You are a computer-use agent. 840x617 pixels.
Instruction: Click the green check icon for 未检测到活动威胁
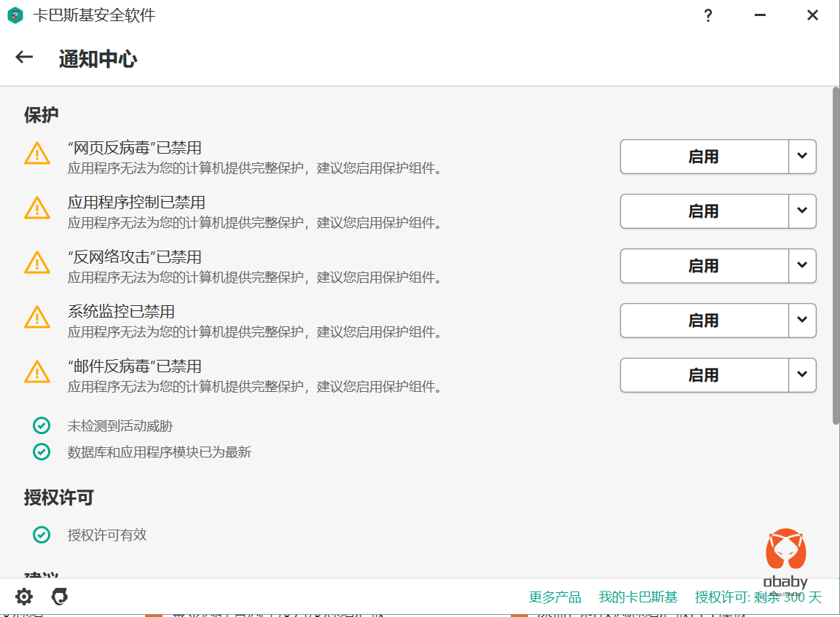[x=42, y=425]
